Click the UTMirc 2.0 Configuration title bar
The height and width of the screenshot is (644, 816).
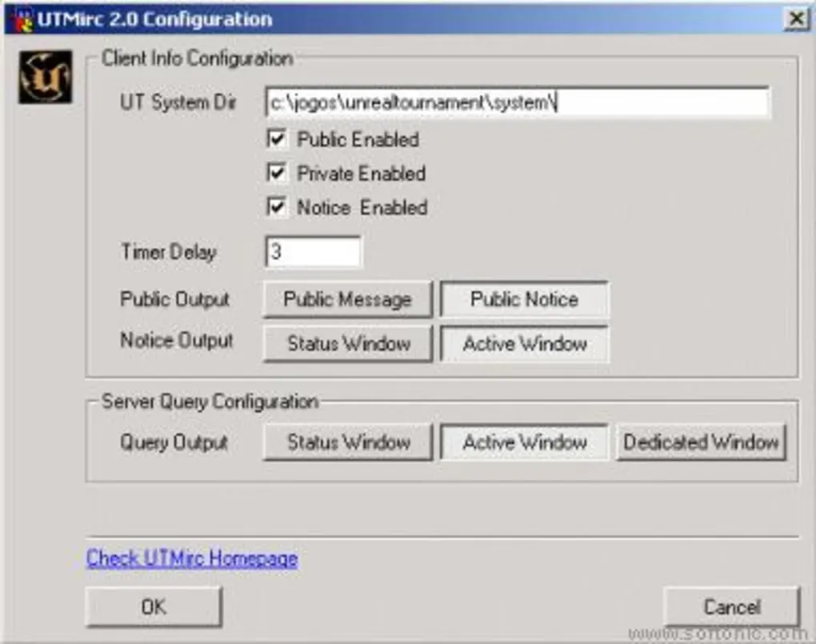click(x=400, y=19)
